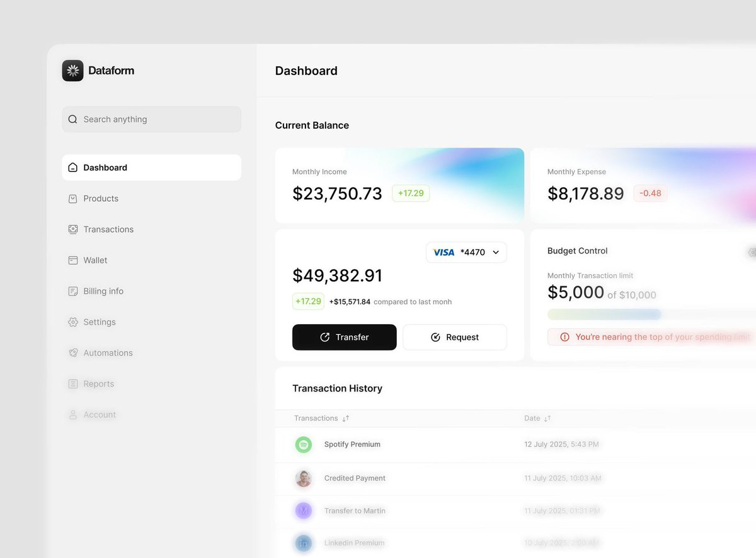Click the Credited Payment avatar photo
Screen dimensions: 756x558
[304, 479]
